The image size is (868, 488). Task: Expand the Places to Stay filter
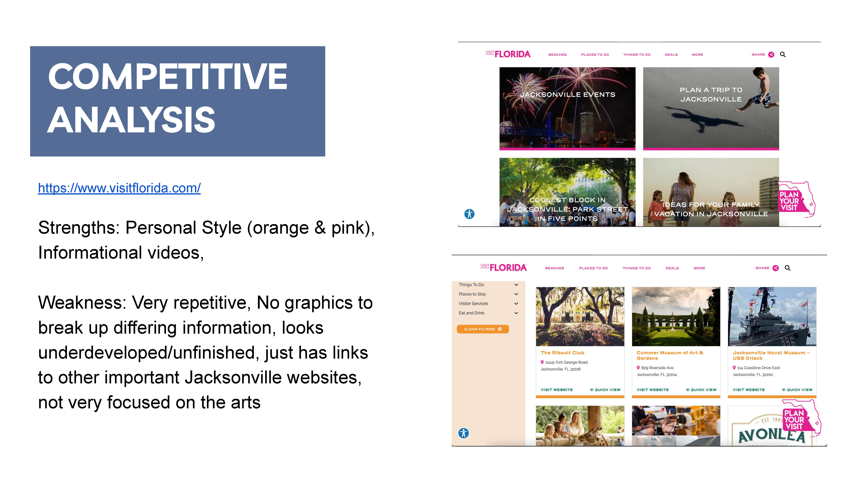516,294
